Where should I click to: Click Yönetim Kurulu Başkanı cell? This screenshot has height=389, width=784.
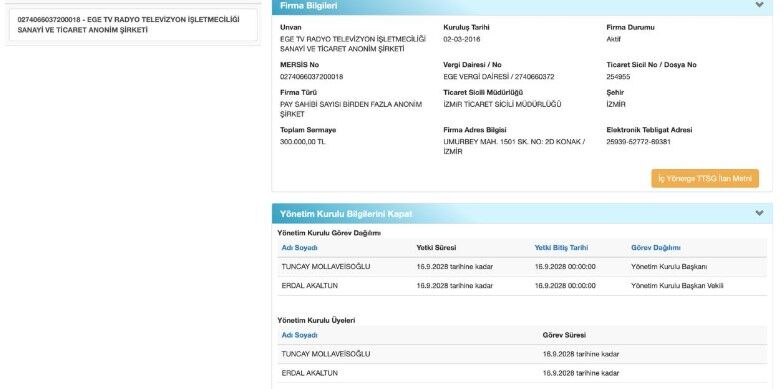point(669,267)
